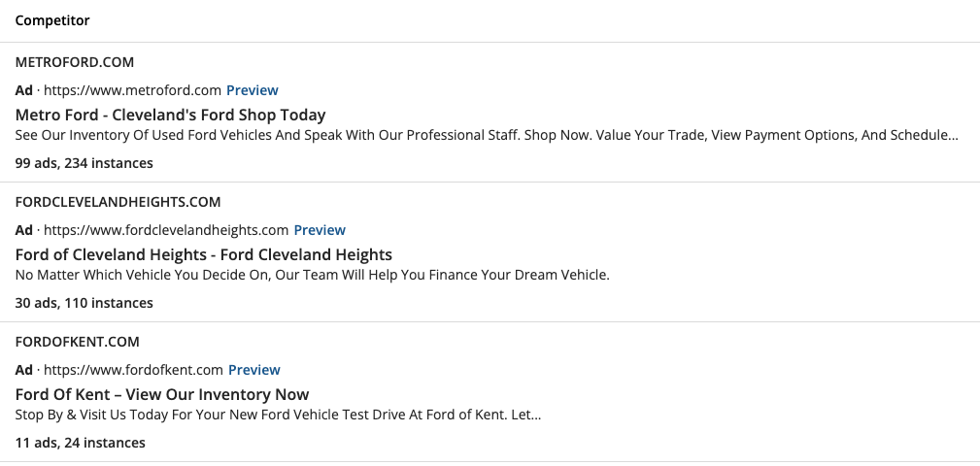Image resolution: width=980 pixels, height=466 pixels.
Task: Select METROFORD.COM competitor name
Action: [75, 62]
